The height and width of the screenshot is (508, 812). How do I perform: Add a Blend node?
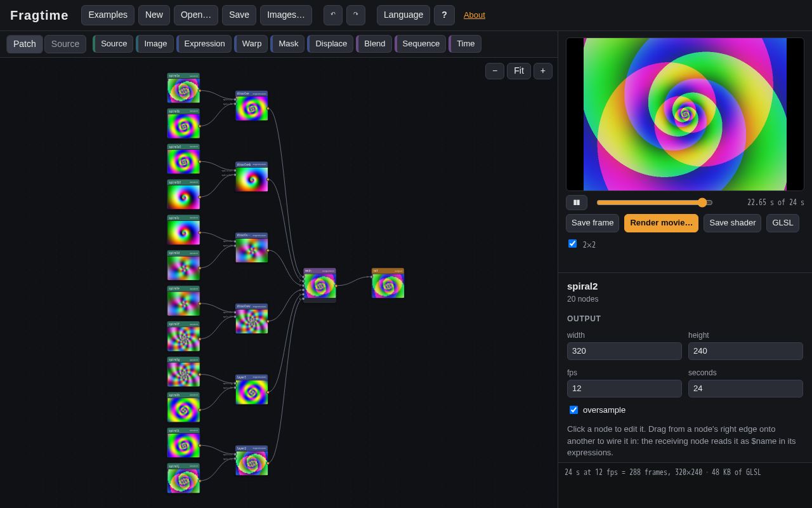(374, 44)
